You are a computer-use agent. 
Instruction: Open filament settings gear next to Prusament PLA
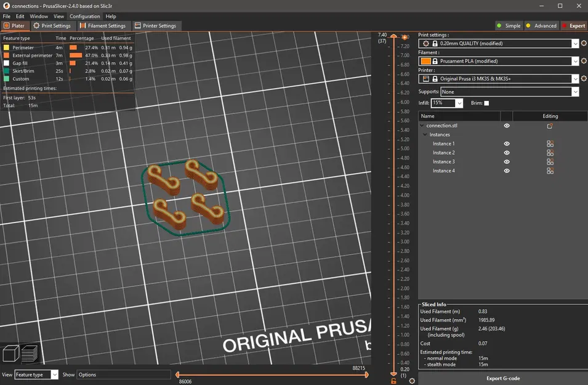(584, 61)
